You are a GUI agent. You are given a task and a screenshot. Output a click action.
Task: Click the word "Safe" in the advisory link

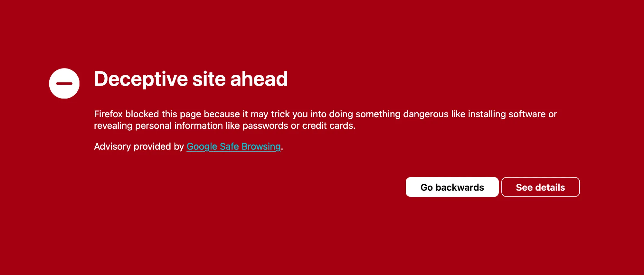[x=229, y=147]
